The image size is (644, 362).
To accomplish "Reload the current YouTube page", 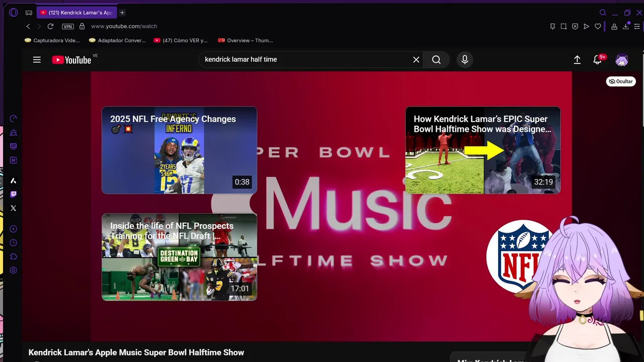I will [x=50, y=26].
